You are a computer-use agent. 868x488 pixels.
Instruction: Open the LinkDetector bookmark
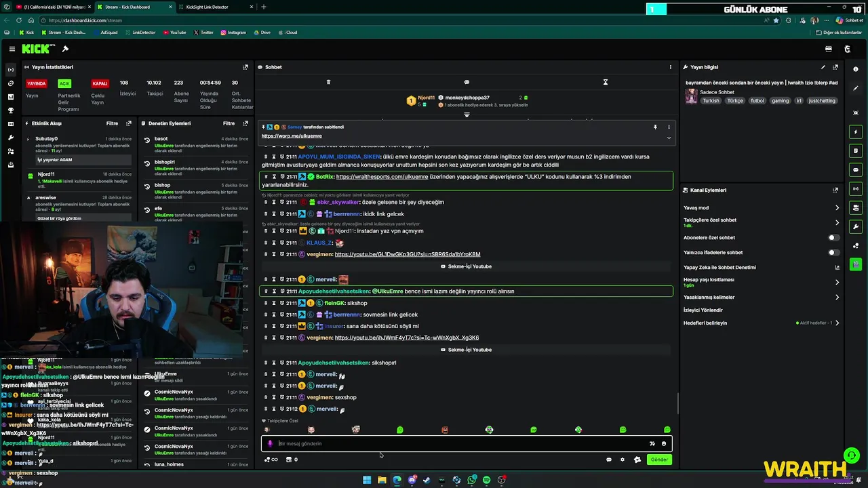click(140, 33)
